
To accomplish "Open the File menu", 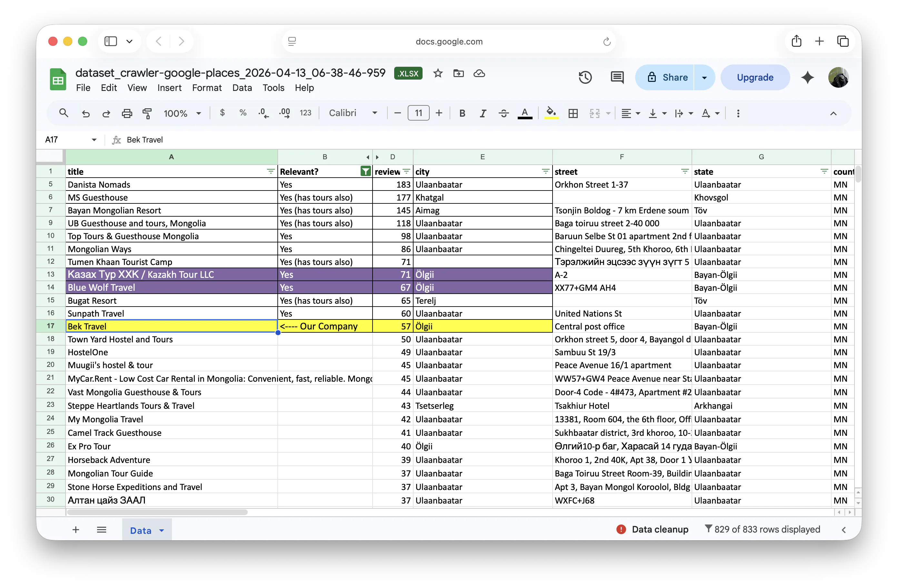I will [x=83, y=87].
